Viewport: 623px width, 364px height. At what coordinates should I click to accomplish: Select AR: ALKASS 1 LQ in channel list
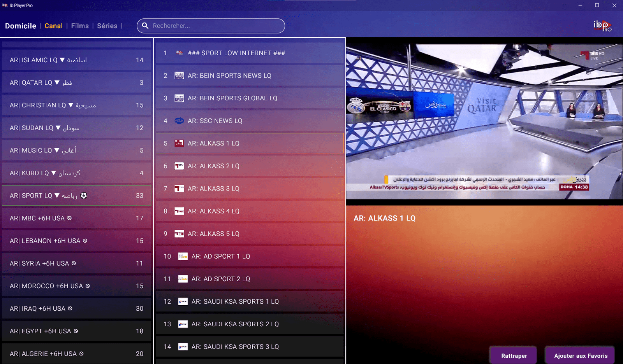(x=250, y=143)
